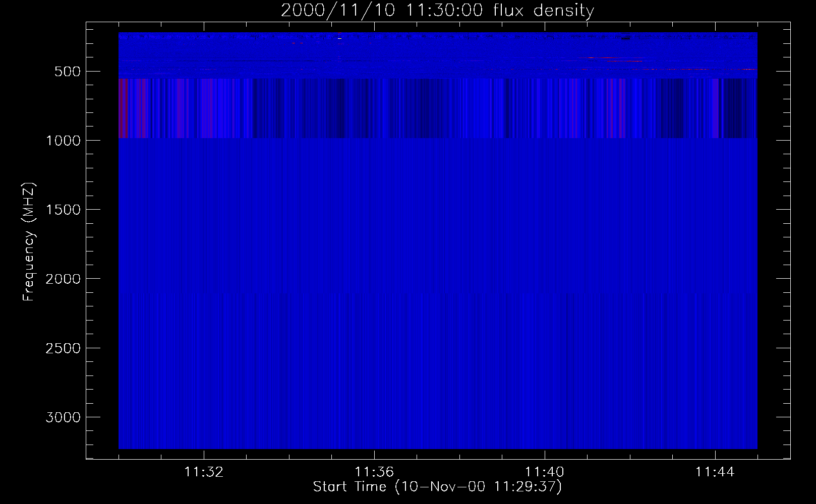Image resolution: width=816 pixels, height=504 pixels.
Task: Click the 'Start Time (10-Nov-00 11:29:37)' label
Action: 437,487
